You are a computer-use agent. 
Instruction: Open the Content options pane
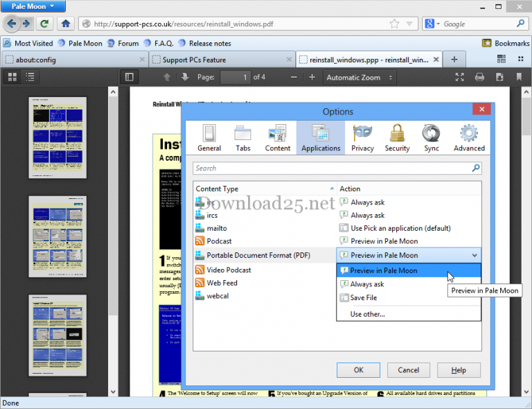278,138
